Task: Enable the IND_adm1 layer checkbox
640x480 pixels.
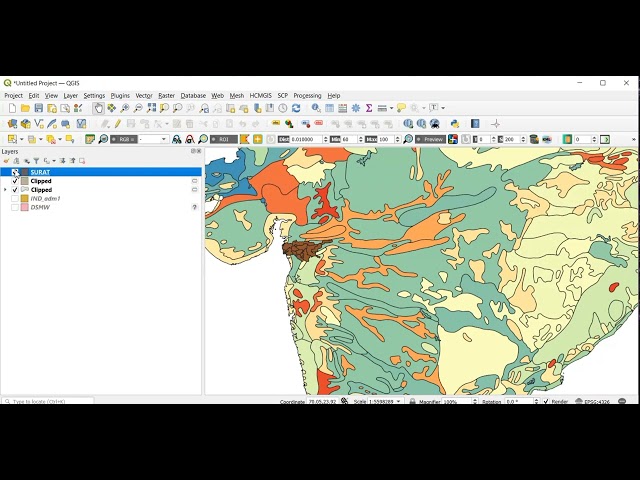Action: [15, 198]
